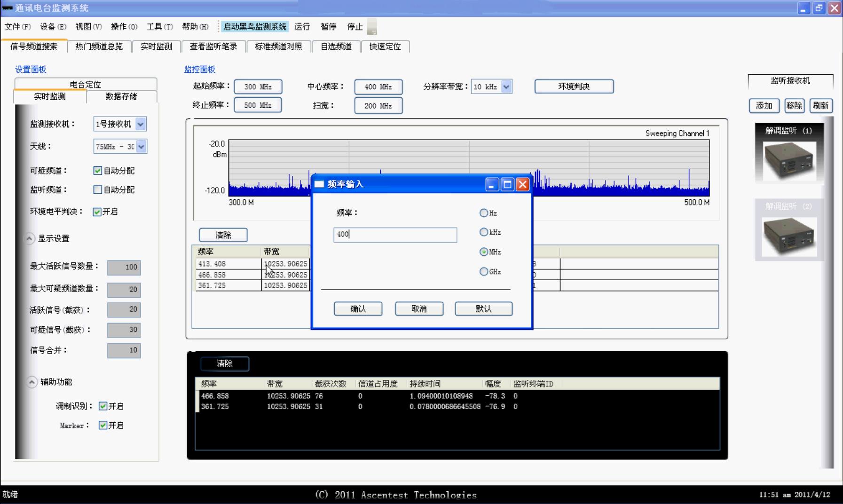The image size is (843, 504).
Task: Open the 操作(O) menu
Action: tap(124, 27)
